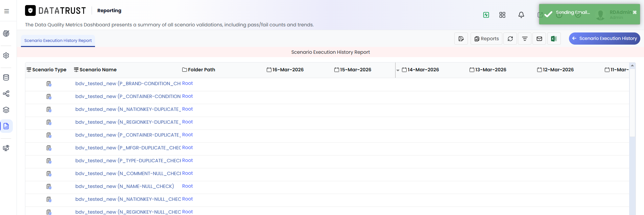The width and height of the screenshot is (644, 215).
Task: Open the target icon in the sidebar
Action: tap(6, 33)
